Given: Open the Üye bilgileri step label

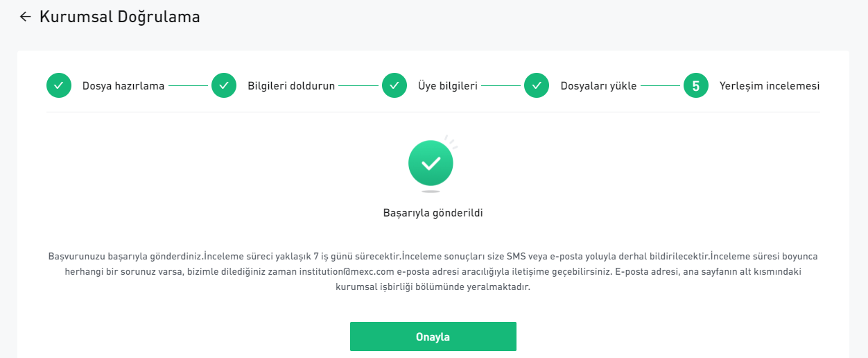Looking at the screenshot, I should pos(448,86).
